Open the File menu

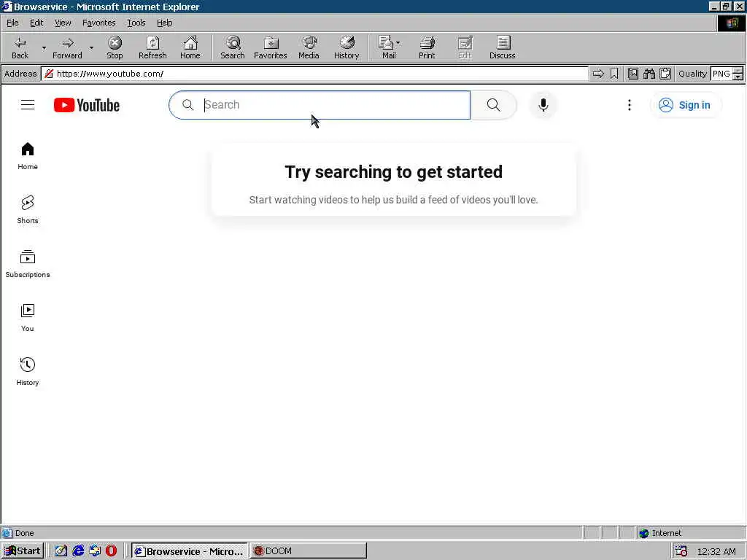point(12,23)
